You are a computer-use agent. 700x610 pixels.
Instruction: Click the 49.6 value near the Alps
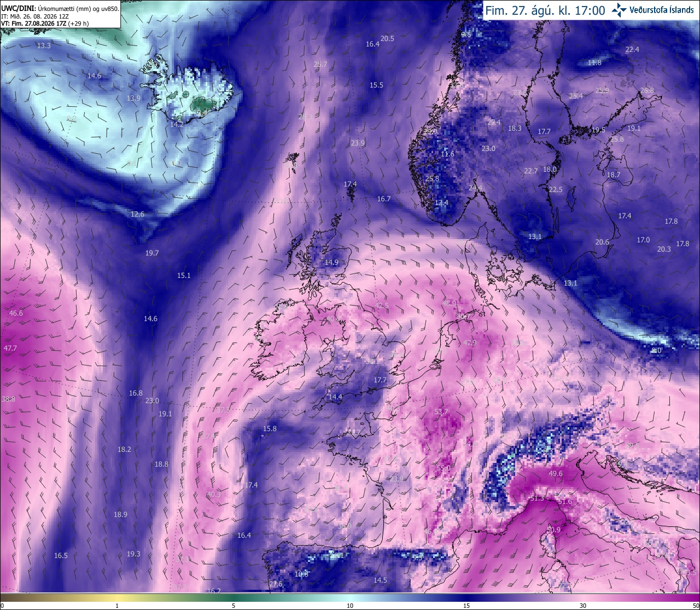click(x=555, y=474)
